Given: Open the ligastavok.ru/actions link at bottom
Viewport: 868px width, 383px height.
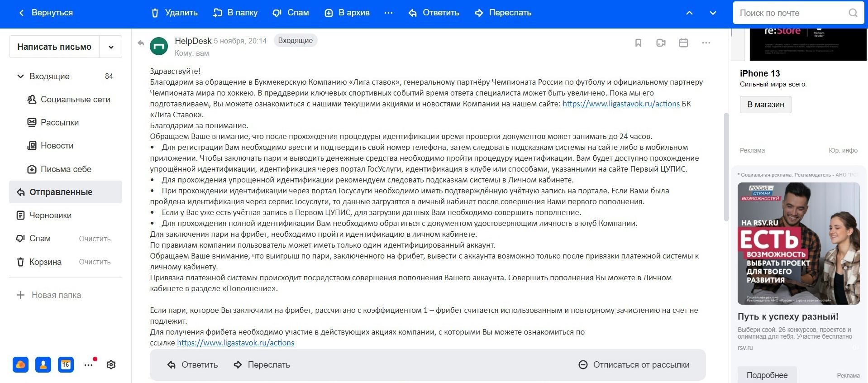Looking at the screenshot, I should pos(235,343).
